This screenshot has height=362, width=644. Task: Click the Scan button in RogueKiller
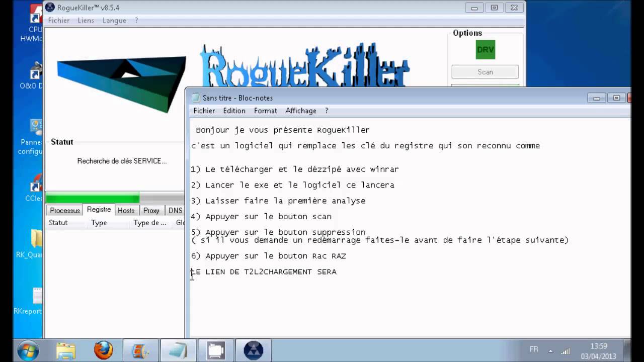[x=485, y=72]
